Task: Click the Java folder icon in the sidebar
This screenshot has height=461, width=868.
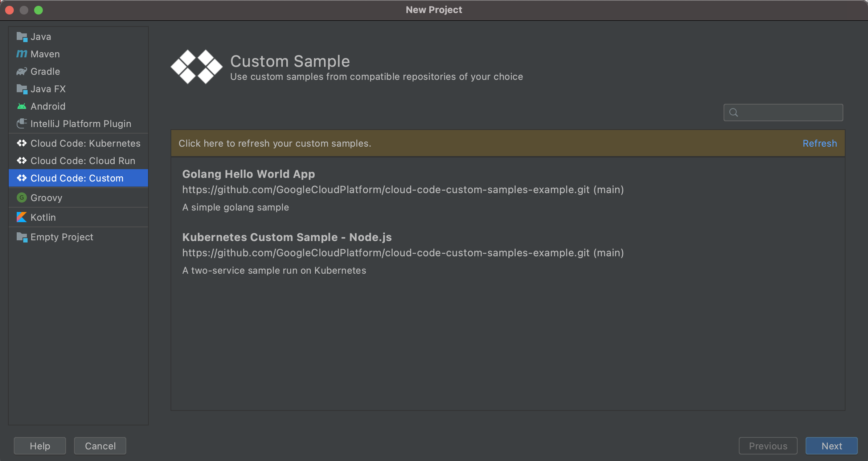Action: (21, 36)
